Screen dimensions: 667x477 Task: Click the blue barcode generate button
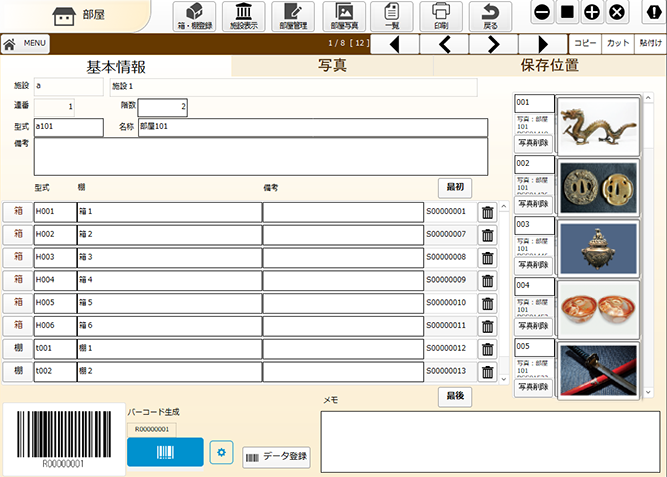pos(165,452)
